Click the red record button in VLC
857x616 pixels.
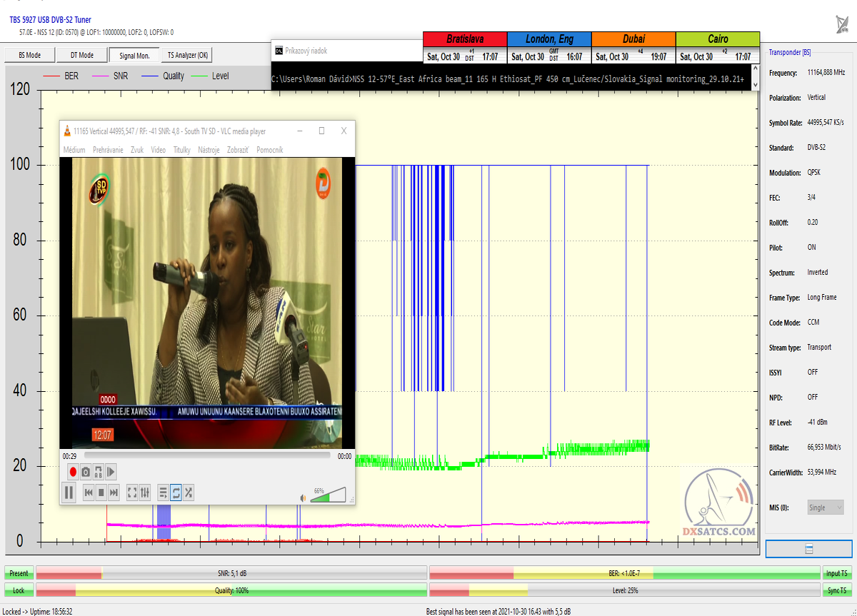tap(73, 472)
